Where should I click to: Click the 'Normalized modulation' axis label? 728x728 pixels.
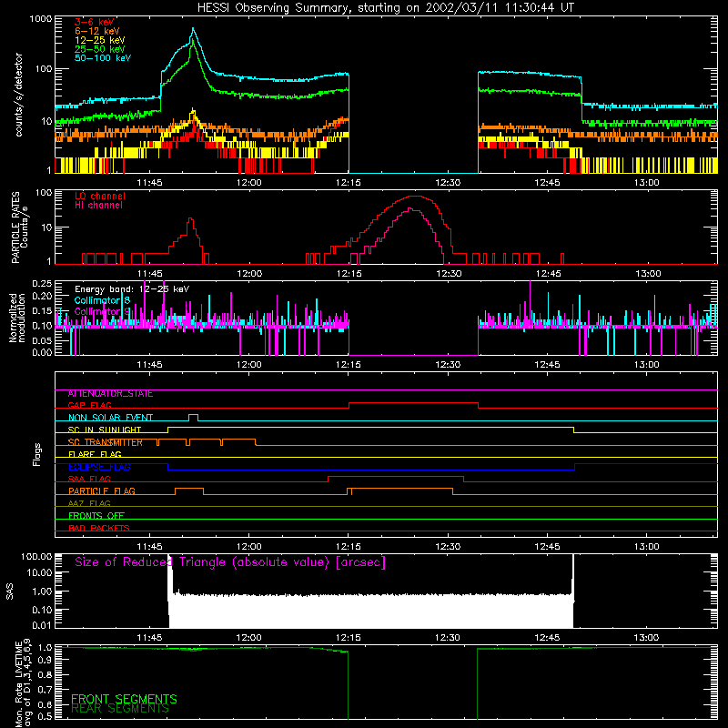click(16, 318)
